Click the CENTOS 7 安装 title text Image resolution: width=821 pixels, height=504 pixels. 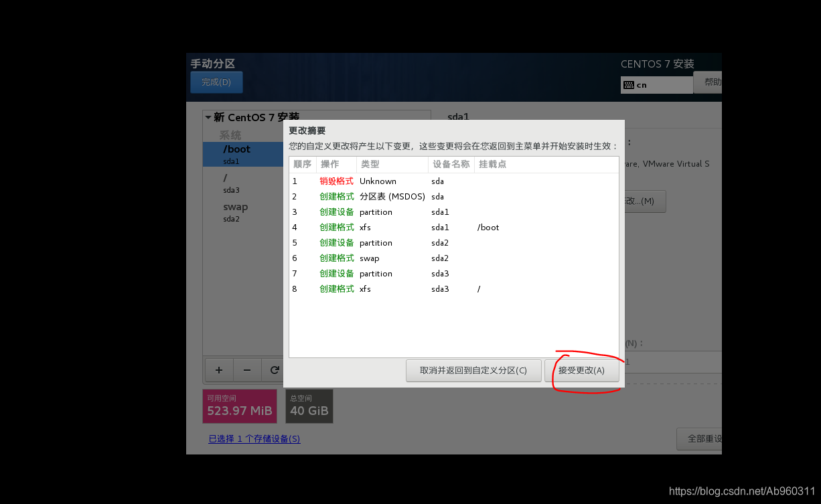click(x=658, y=64)
